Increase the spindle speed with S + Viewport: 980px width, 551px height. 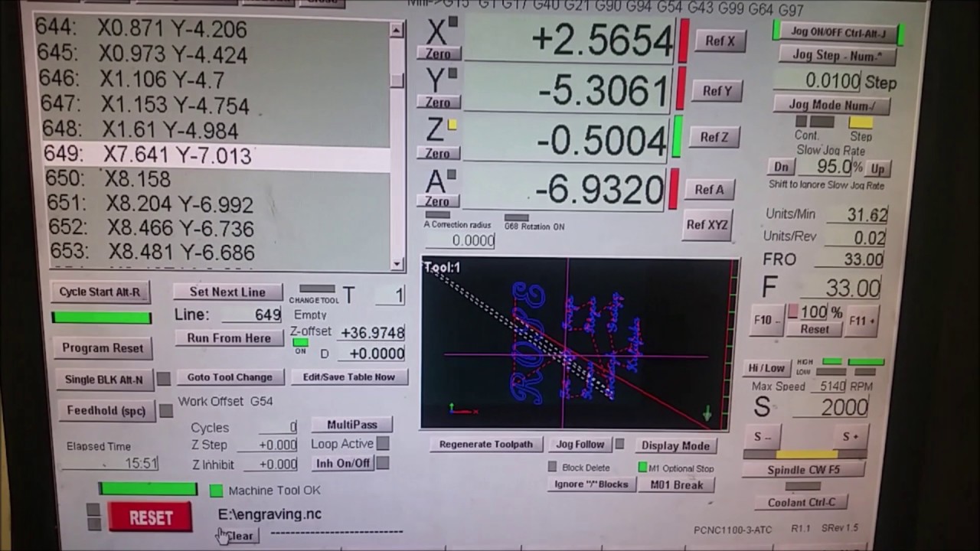850,436
